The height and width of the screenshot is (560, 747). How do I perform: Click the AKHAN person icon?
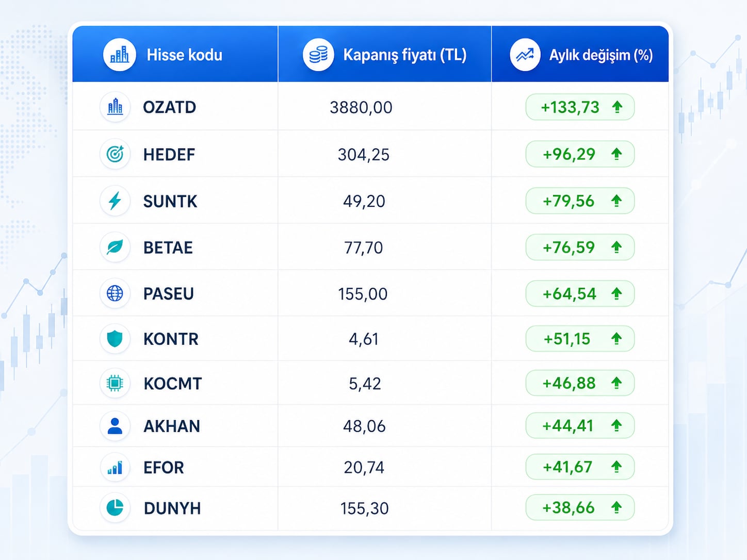pyautogui.click(x=115, y=426)
